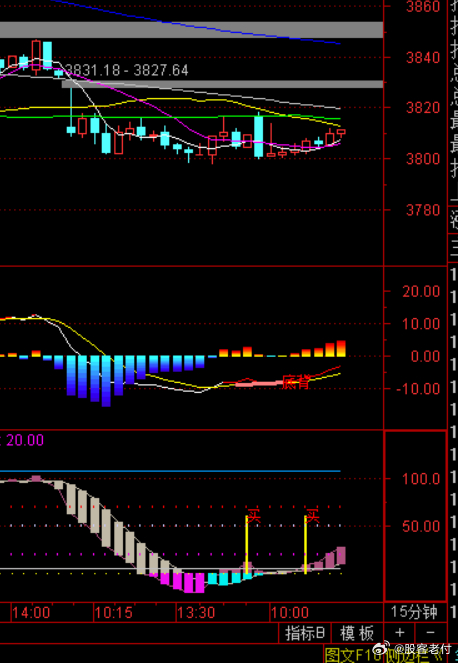Screen dimensions: 458x663
Task: Click the 10:15 time axis label
Action: 114,613
